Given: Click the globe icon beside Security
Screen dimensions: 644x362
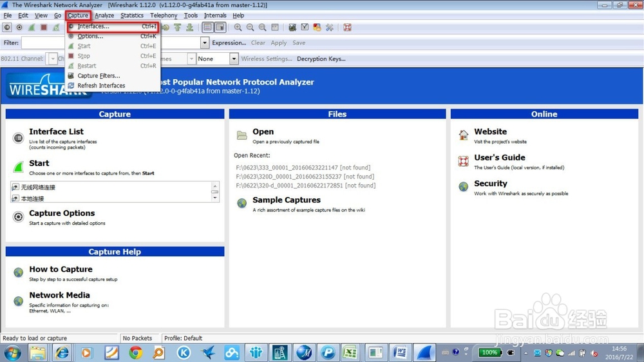Looking at the screenshot, I should (463, 187).
